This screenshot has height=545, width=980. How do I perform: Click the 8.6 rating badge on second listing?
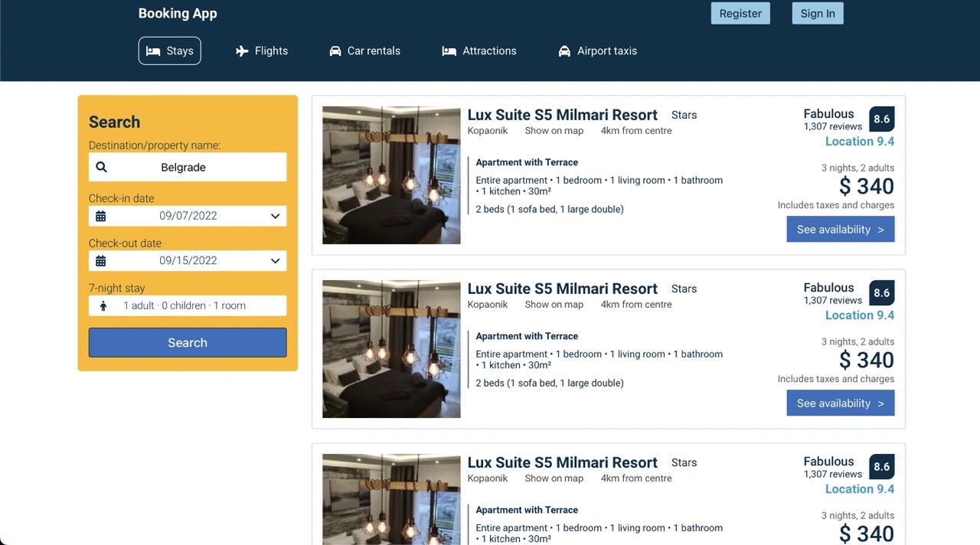click(882, 293)
